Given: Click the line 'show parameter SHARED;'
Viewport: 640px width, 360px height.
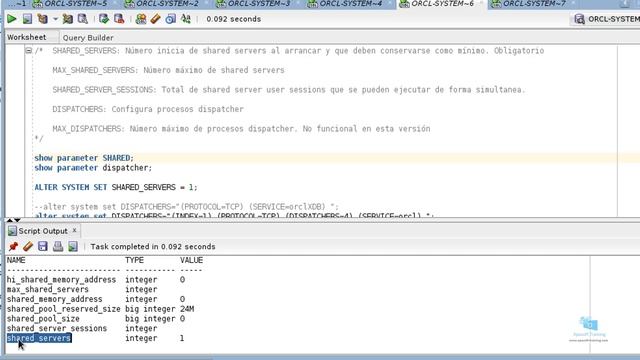Looking at the screenshot, I should 84,158.
